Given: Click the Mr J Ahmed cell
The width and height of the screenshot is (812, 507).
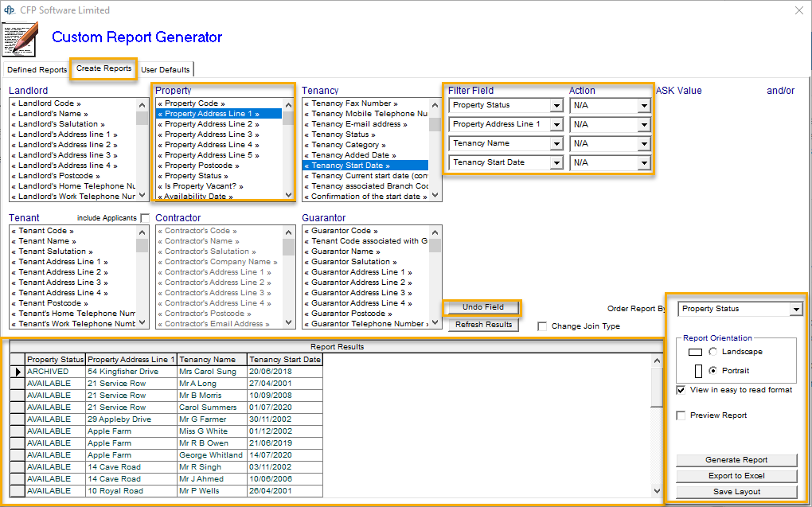Looking at the screenshot, I should 213,479.
